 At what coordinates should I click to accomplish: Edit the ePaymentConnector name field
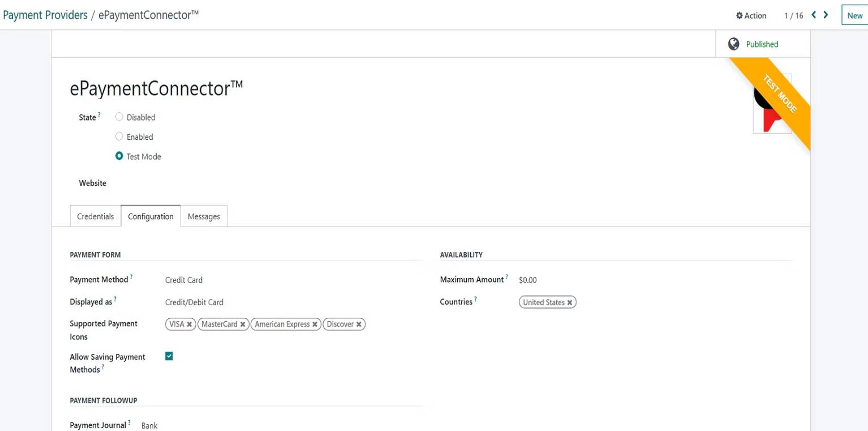pos(156,88)
